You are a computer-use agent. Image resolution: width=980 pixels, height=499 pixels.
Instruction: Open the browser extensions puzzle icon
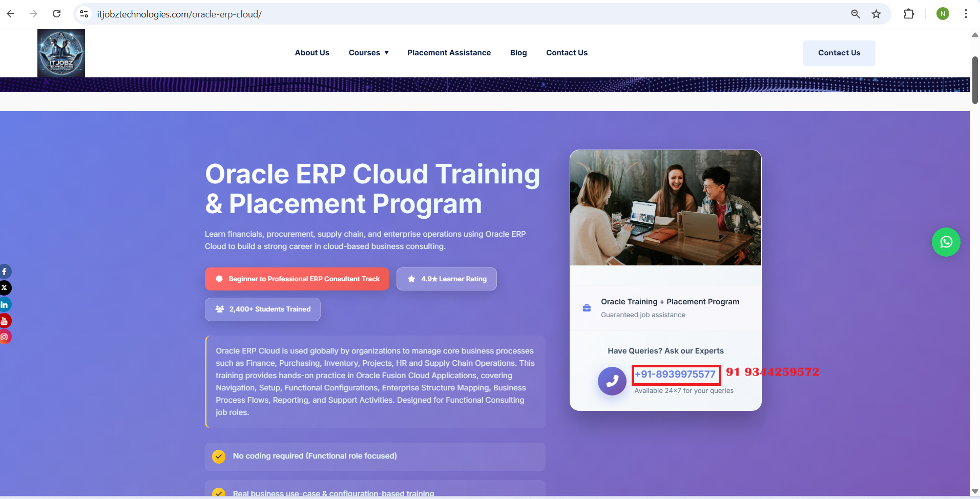[909, 14]
